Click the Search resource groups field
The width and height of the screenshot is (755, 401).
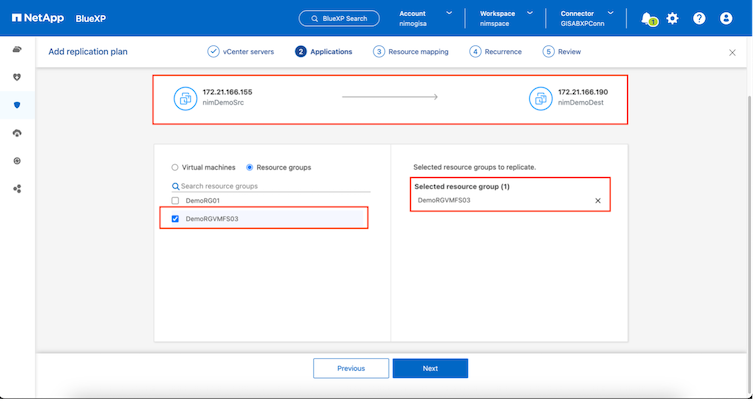pyautogui.click(x=271, y=186)
